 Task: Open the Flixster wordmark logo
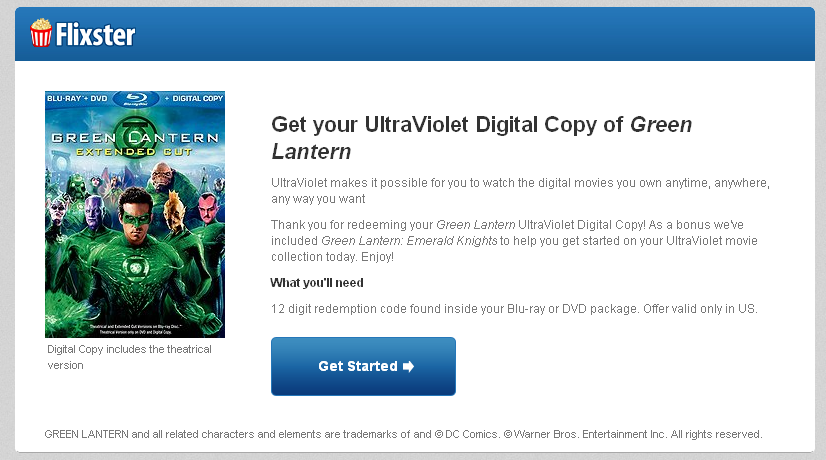click(x=95, y=35)
